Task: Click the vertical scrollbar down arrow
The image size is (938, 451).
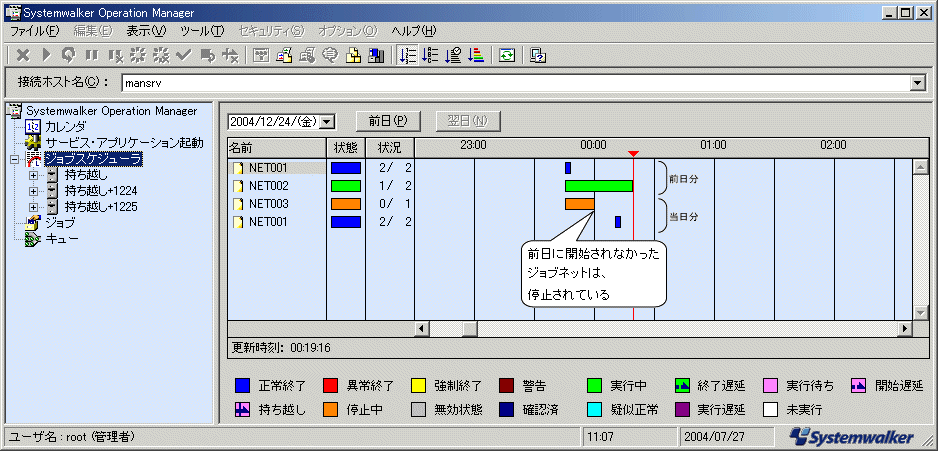Action: pos(920,313)
